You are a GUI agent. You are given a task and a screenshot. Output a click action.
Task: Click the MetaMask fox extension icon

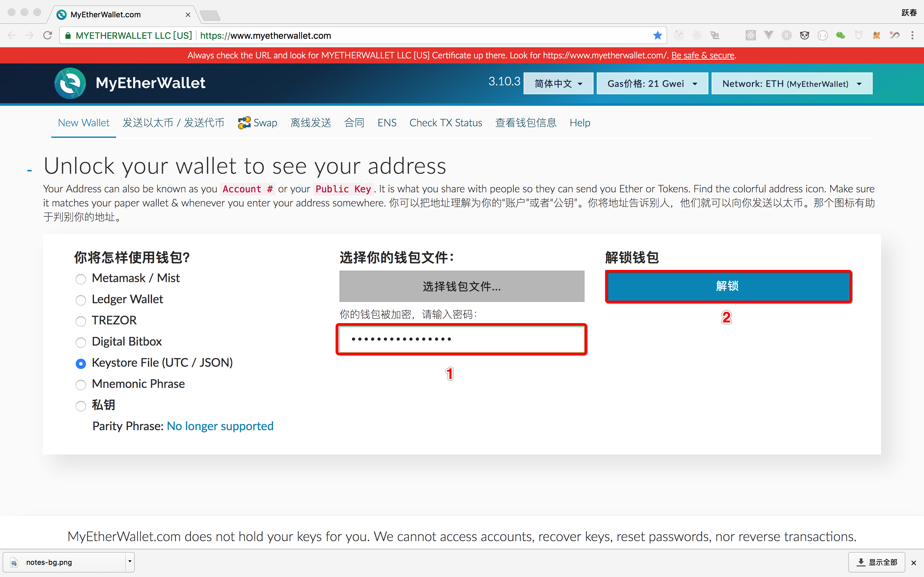(877, 36)
